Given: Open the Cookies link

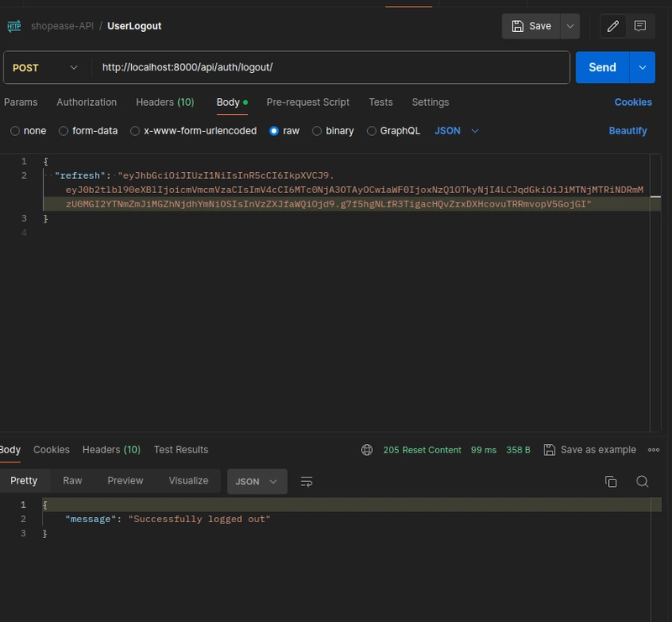Looking at the screenshot, I should click(x=633, y=102).
